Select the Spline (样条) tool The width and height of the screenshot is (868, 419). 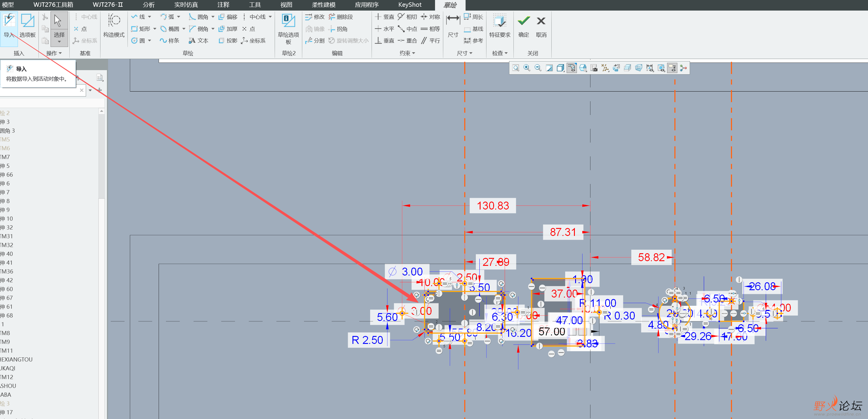click(x=169, y=41)
